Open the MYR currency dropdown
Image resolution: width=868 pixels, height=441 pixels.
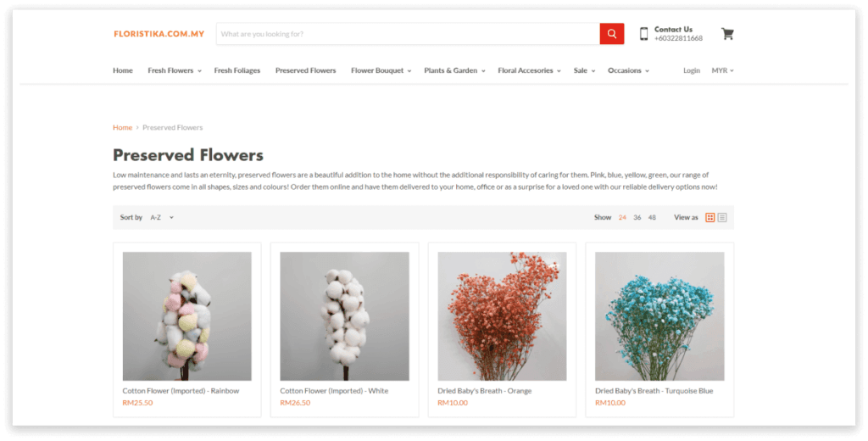pyautogui.click(x=722, y=70)
